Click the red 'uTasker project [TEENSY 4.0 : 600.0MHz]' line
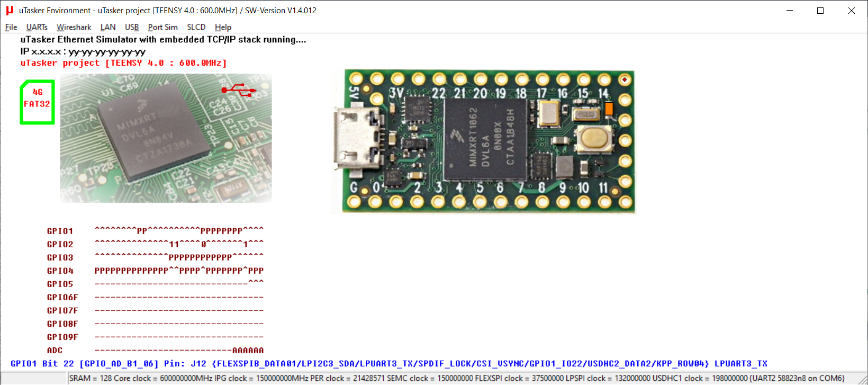The image size is (868, 385). point(123,62)
